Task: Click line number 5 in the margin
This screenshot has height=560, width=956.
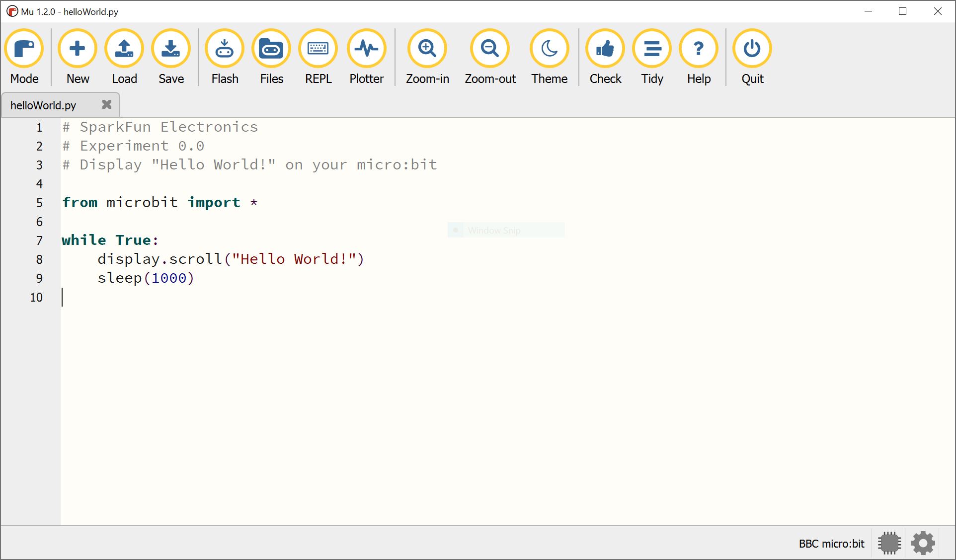Action: [x=39, y=203]
